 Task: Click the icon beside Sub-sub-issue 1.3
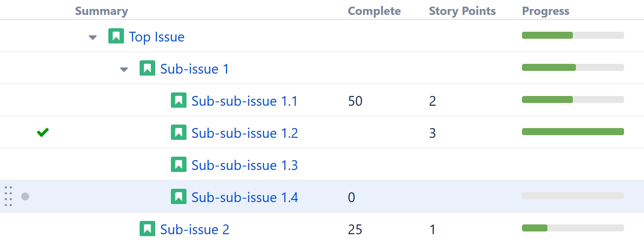(179, 164)
